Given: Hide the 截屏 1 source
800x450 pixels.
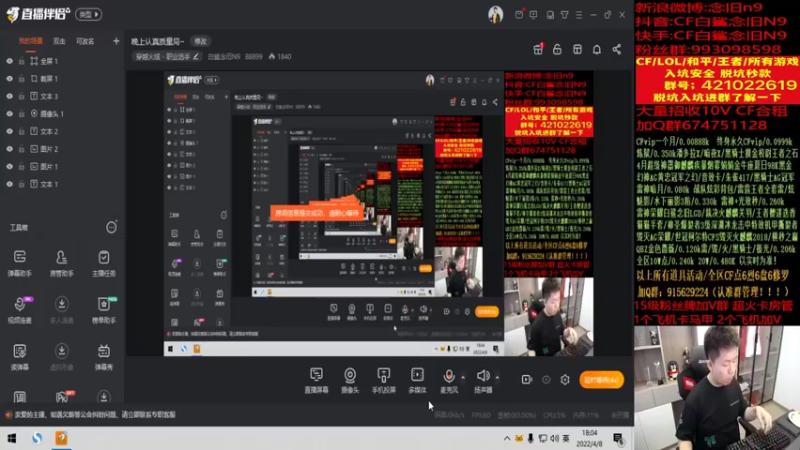Looking at the screenshot, I should (9, 79).
